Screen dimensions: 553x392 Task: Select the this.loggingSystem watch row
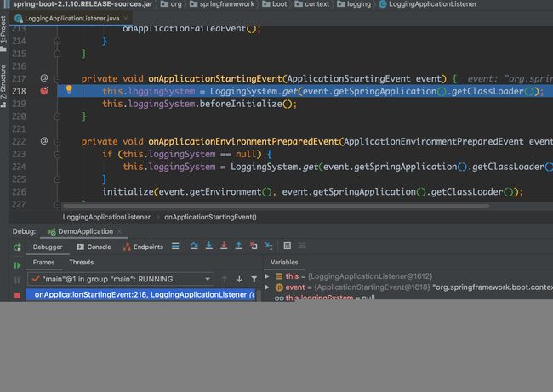coord(408,297)
